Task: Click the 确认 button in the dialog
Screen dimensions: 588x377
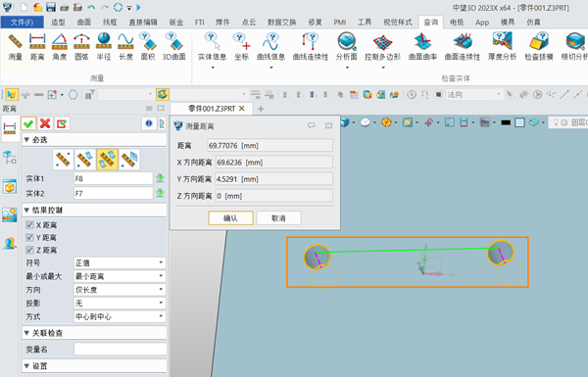Action: [x=230, y=218]
